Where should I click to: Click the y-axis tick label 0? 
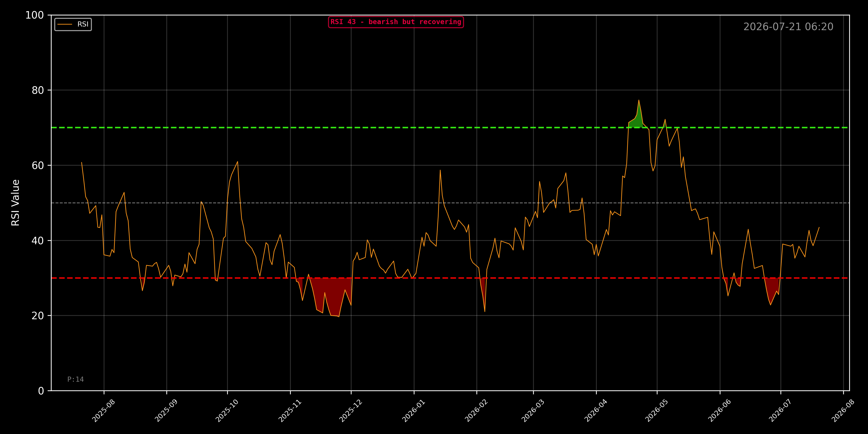coord(41,391)
